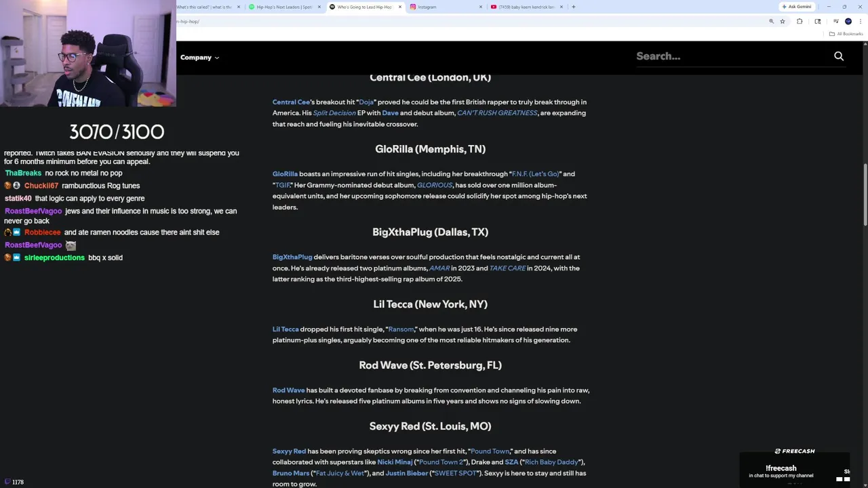Click the Instagram favicon on its tab

tap(413, 7)
